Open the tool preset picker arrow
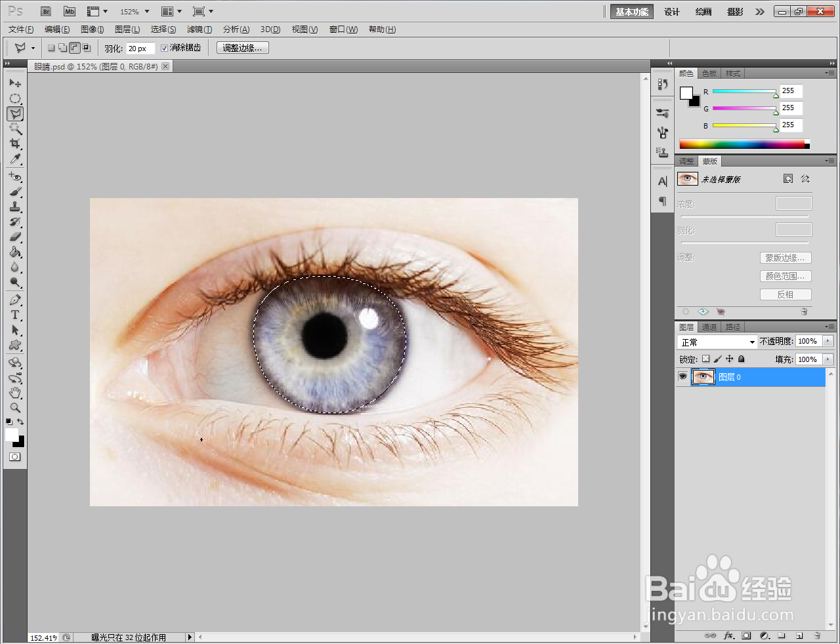840x644 pixels. (33, 48)
